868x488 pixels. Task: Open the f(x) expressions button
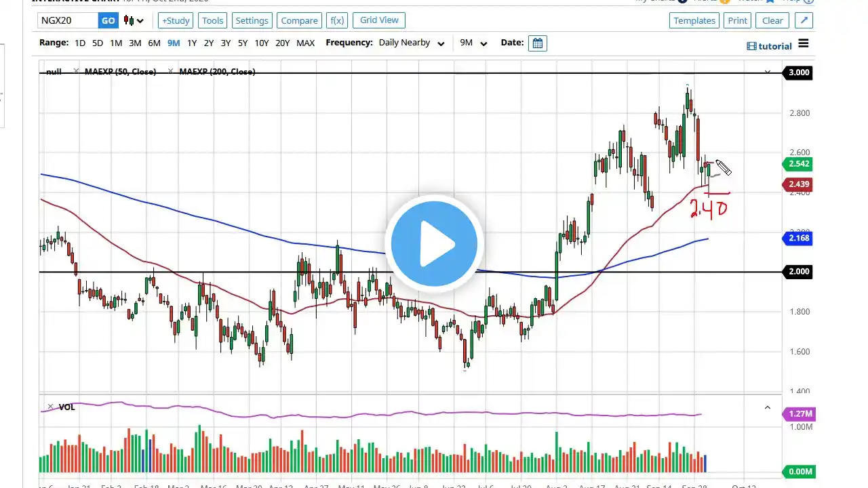pos(336,20)
